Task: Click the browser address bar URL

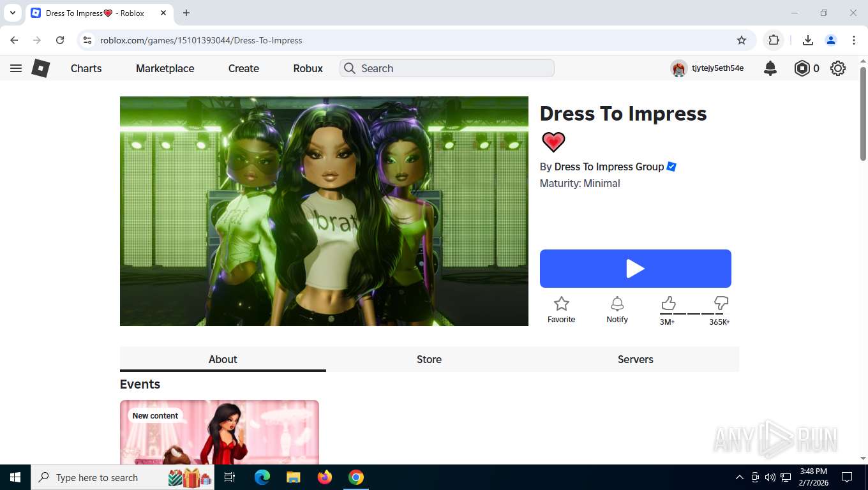Action: coord(201,40)
